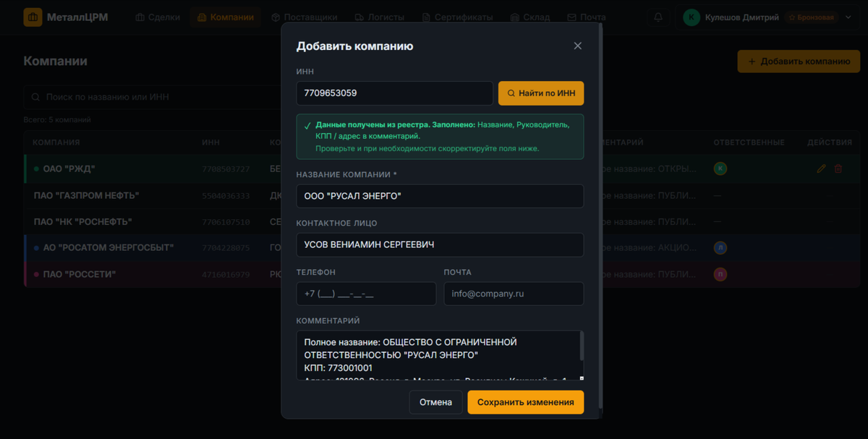Image resolution: width=868 pixels, height=439 pixels.
Task: Cancel the dialog via Отмена
Action: click(435, 402)
